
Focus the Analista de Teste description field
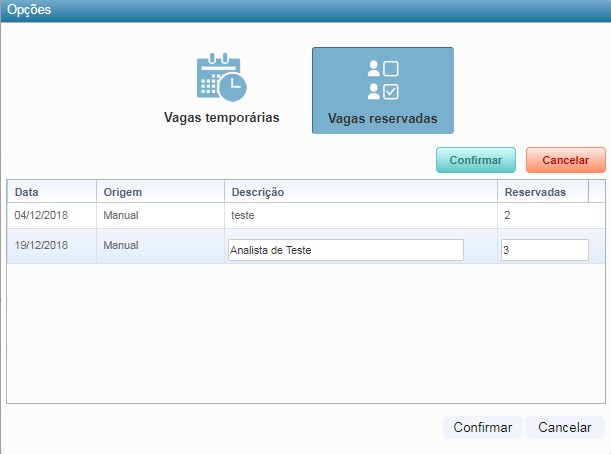[x=345, y=250]
